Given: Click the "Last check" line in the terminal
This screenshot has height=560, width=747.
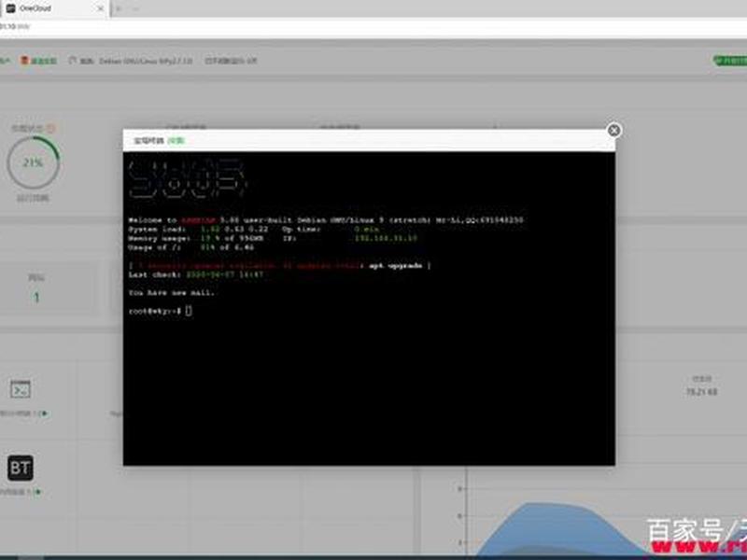Looking at the screenshot, I should pos(196,274).
